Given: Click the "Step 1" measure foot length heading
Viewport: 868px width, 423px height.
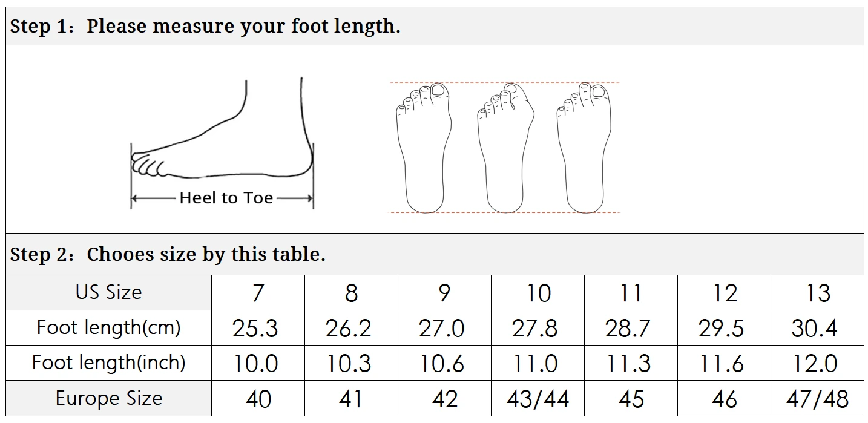Looking at the screenshot, I should pyautogui.click(x=206, y=27).
